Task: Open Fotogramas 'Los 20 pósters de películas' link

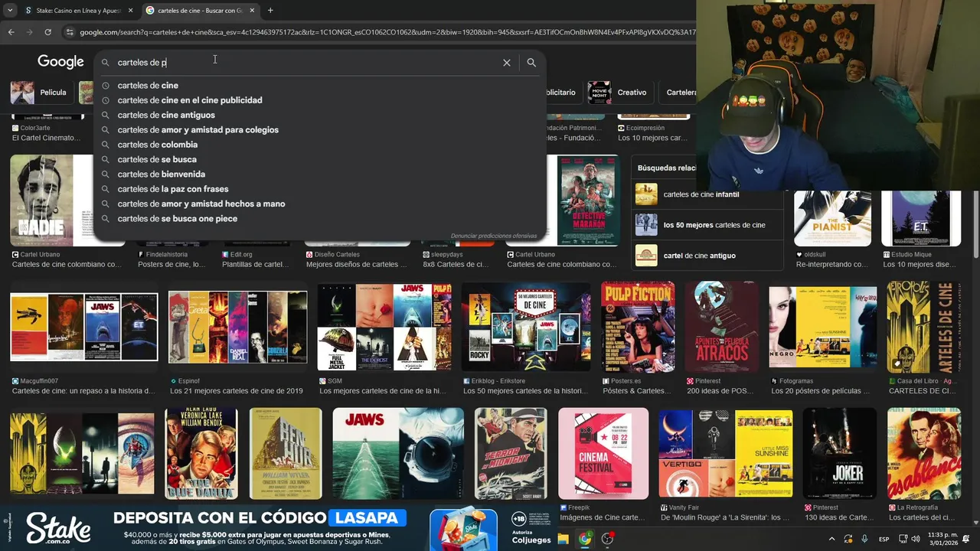Action: click(x=820, y=391)
